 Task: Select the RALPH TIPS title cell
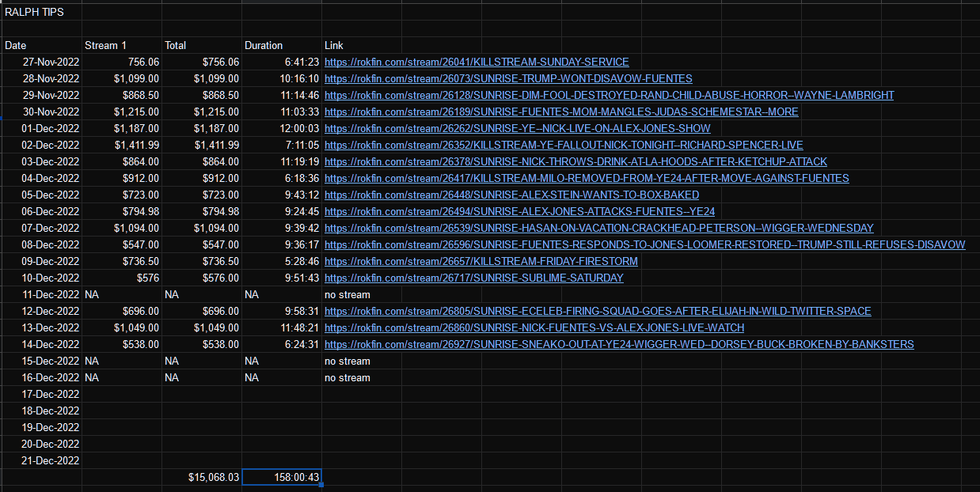[41, 12]
